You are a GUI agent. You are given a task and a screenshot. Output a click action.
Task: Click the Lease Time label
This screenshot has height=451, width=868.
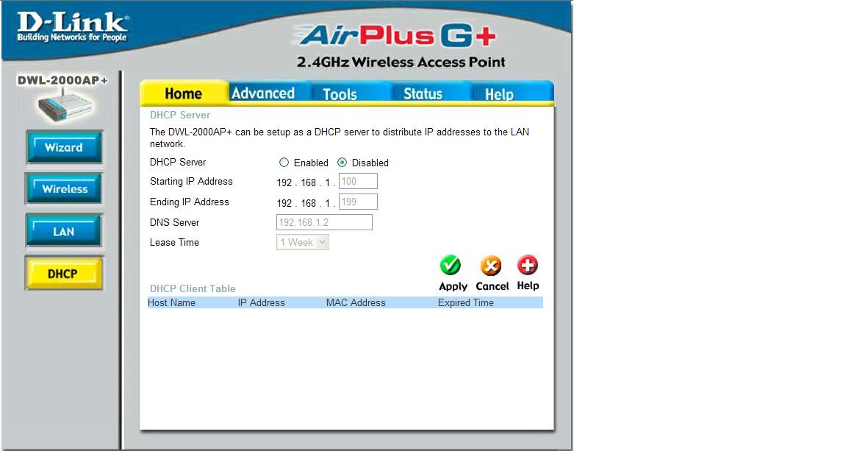point(174,242)
